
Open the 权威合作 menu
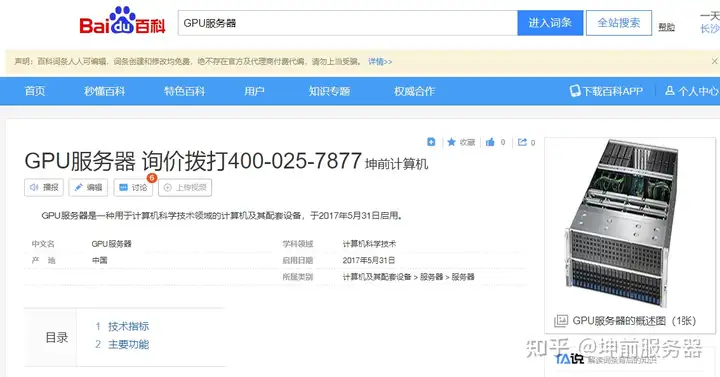coord(414,91)
